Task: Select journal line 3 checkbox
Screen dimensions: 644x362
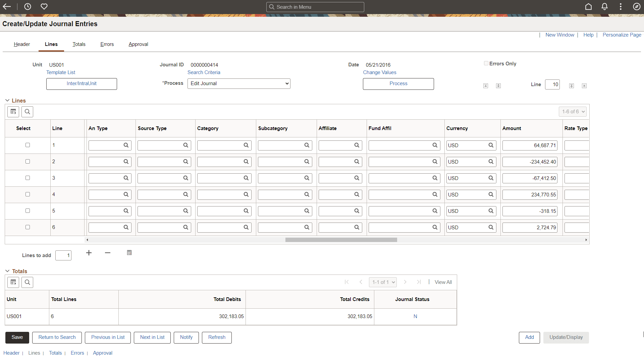Action: coord(28,178)
